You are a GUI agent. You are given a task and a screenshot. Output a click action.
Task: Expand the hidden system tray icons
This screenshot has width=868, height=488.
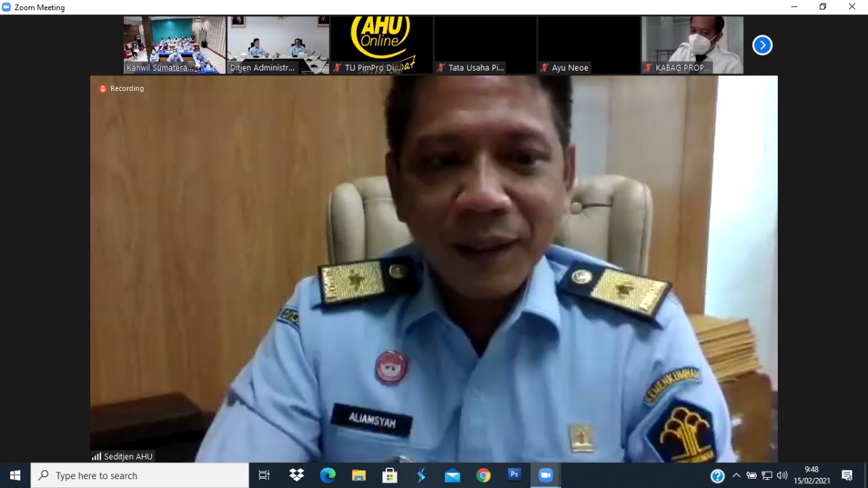[736, 476]
